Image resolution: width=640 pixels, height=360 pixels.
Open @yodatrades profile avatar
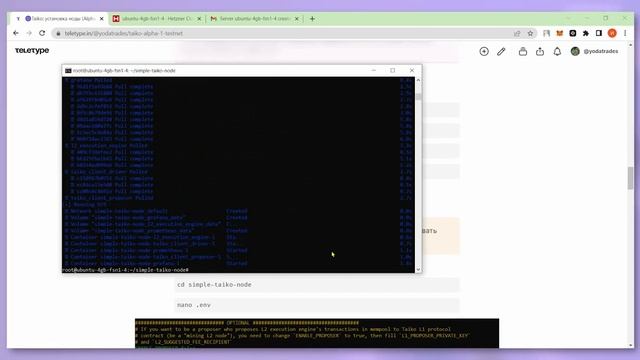(x=575, y=51)
